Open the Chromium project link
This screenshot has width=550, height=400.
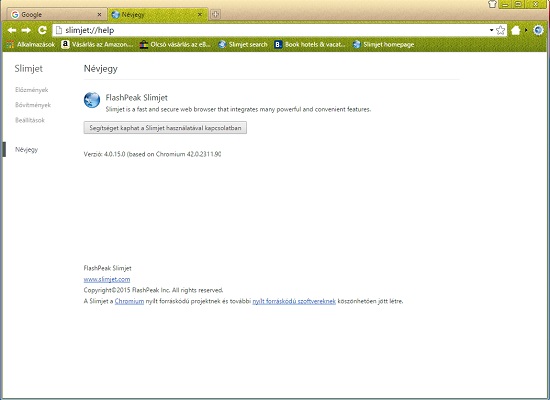[129, 301]
